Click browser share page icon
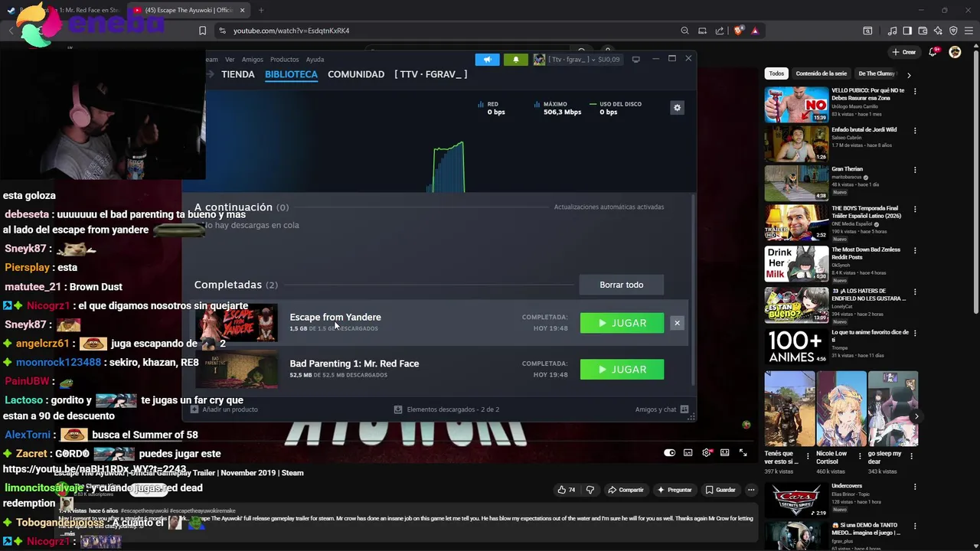Image resolution: width=980 pixels, height=551 pixels. click(x=720, y=31)
